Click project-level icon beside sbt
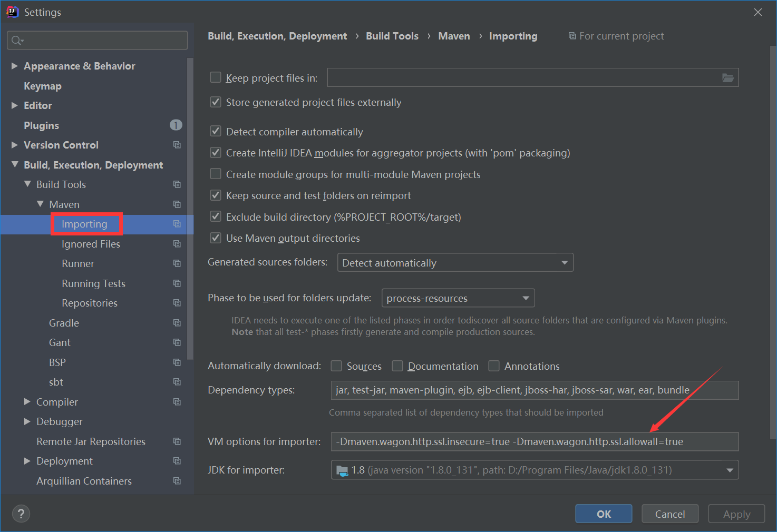777x532 pixels. [x=177, y=382]
